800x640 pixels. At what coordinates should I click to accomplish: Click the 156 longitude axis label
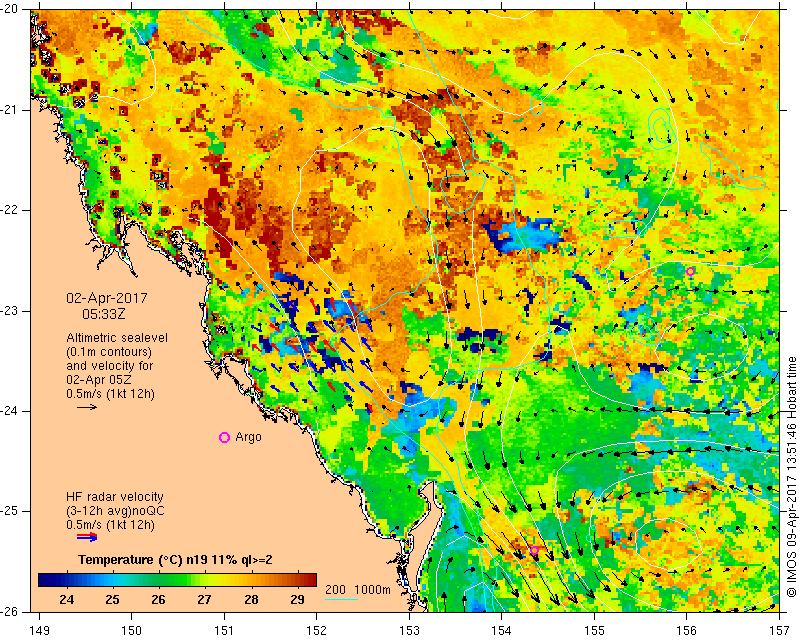point(687,630)
